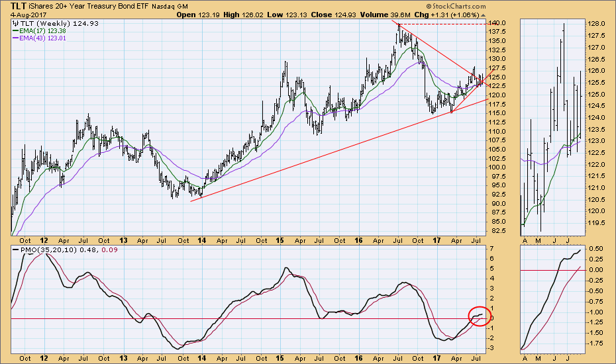The width and height of the screenshot is (616, 364).
Task: Click the EMA(43) 123.01 legend text
Action: click(x=42, y=38)
